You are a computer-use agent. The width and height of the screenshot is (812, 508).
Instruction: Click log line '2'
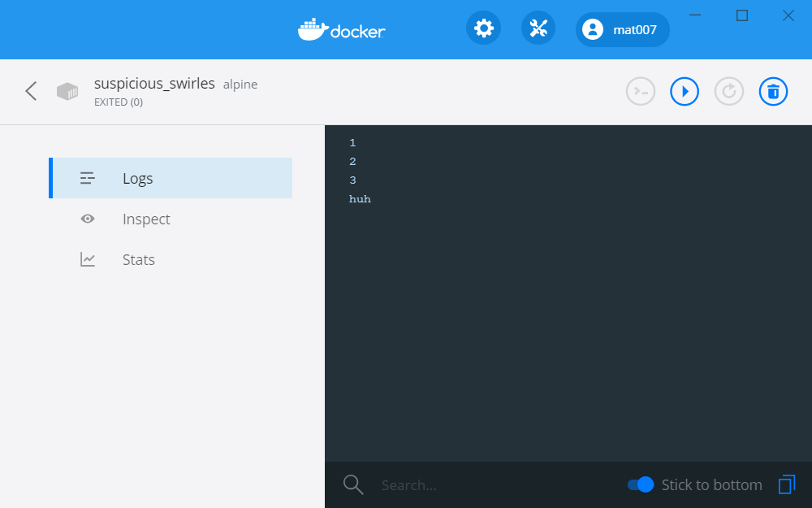352,161
